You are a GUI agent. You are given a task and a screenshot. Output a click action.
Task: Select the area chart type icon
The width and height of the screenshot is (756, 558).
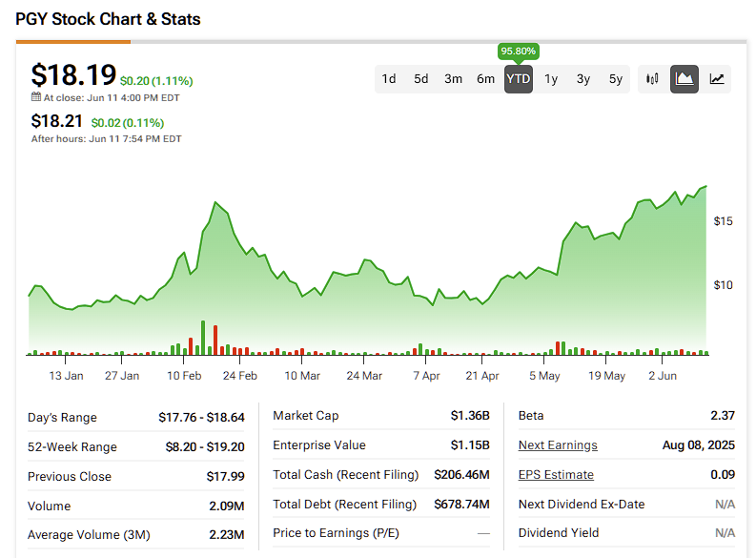click(x=684, y=79)
